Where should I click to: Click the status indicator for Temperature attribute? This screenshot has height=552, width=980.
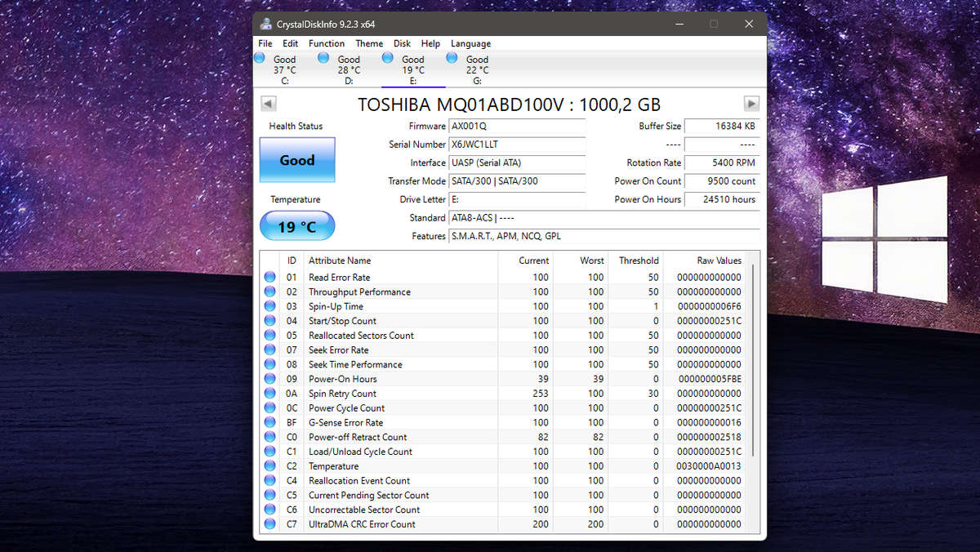click(269, 466)
